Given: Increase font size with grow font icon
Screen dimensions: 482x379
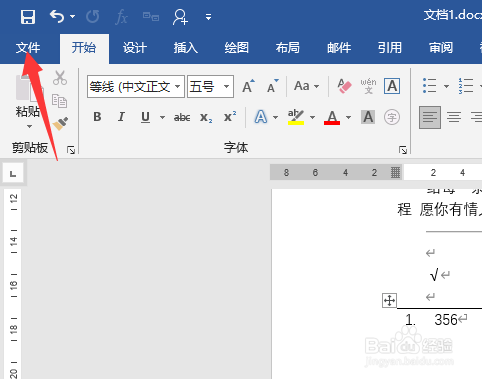Looking at the screenshot, I should coord(248,86).
